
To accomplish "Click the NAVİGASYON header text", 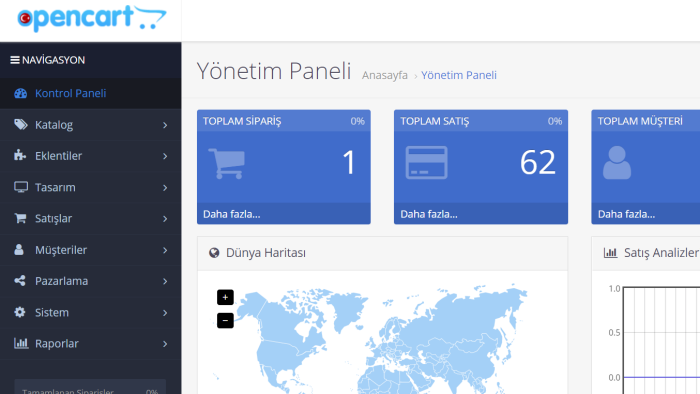I will 54,60.
